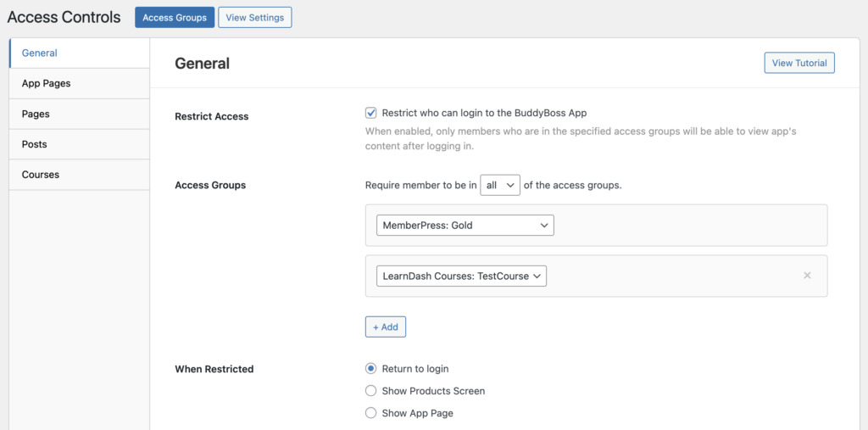Open the Pages settings tab
This screenshot has width=868, height=430.
tap(36, 114)
